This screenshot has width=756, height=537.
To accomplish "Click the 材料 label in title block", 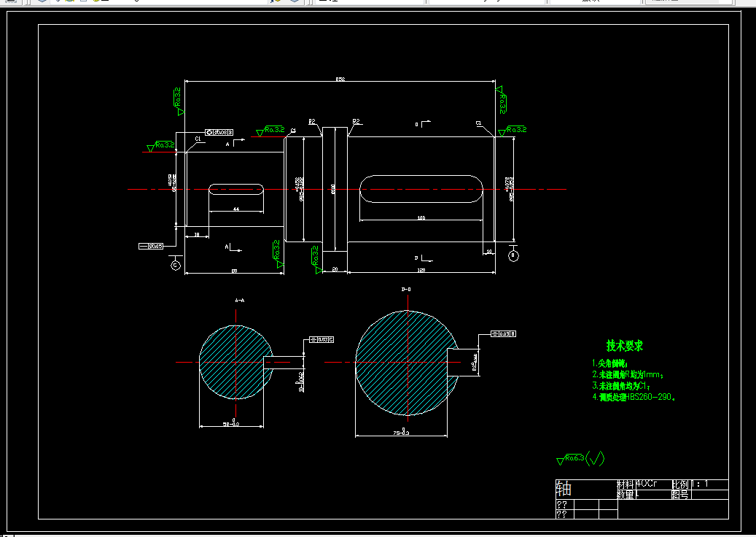I will pos(626,484).
